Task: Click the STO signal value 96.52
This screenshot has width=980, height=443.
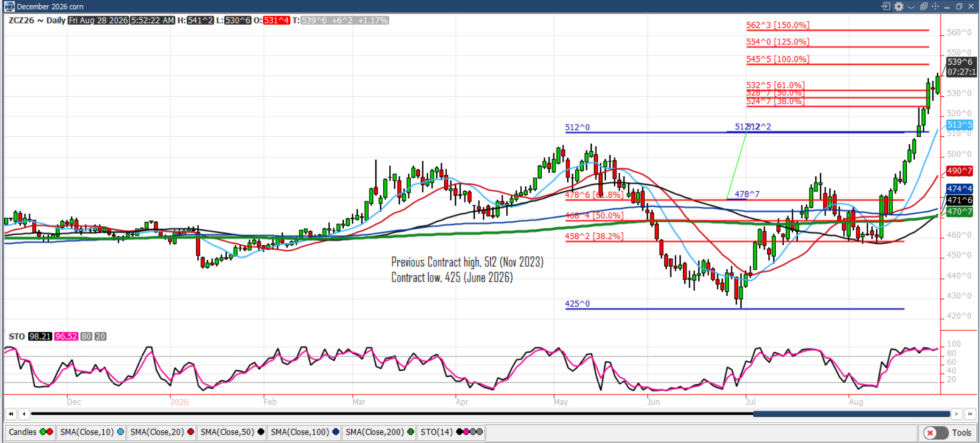Action: coord(66,337)
